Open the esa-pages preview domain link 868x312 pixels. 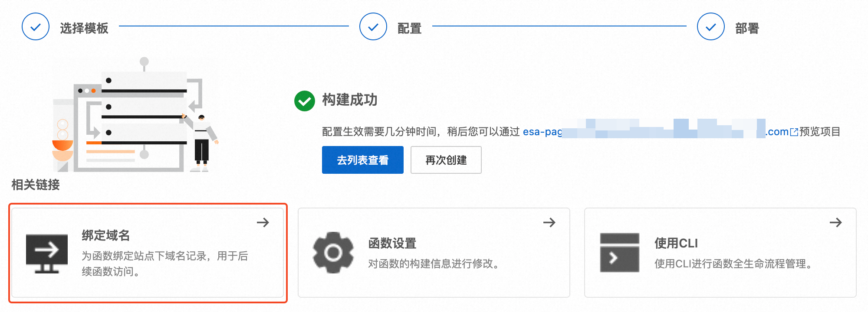pos(656,131)
